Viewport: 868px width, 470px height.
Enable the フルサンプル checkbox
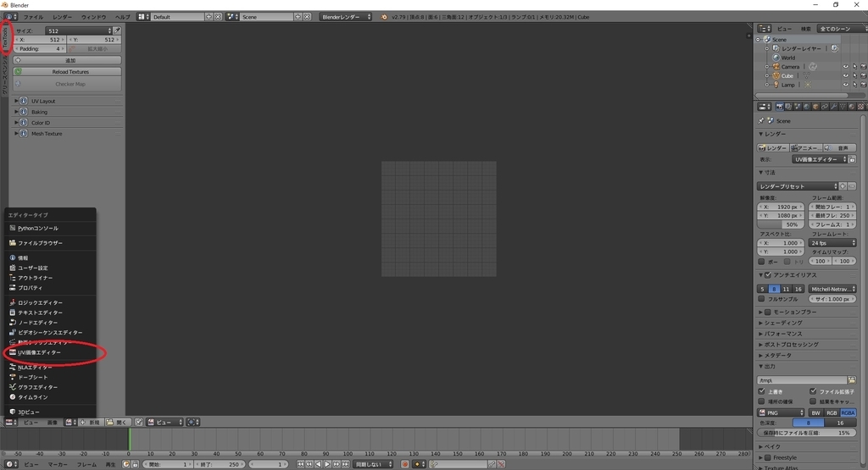762,299
